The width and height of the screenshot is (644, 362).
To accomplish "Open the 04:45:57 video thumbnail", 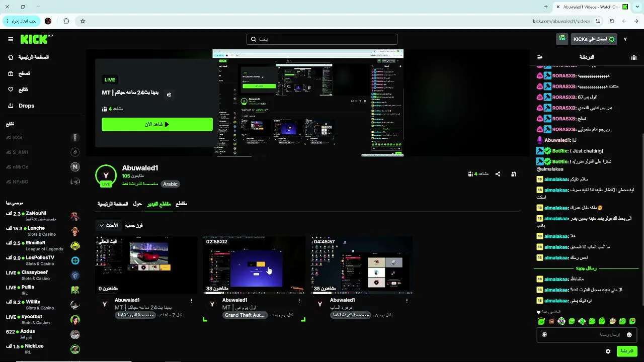I will click(362, 265).
